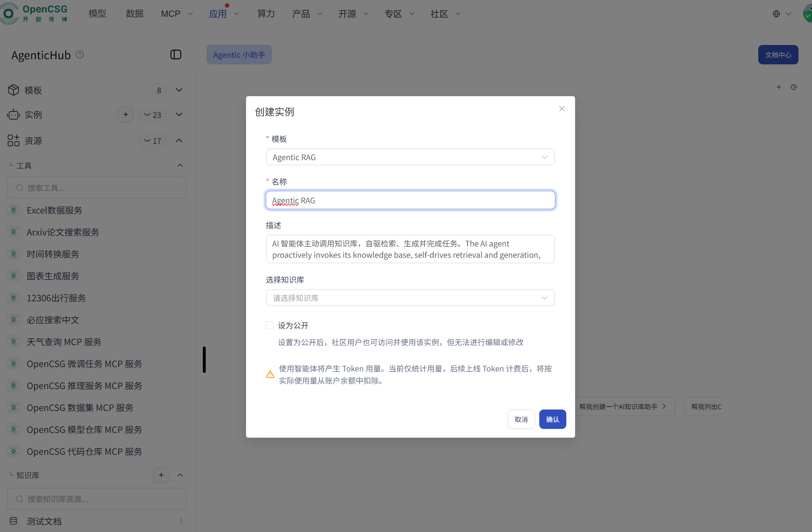This screenshot has height=532, width=812.
Task: Toggle visibility of 实例 items
Action: coord(179,114)
